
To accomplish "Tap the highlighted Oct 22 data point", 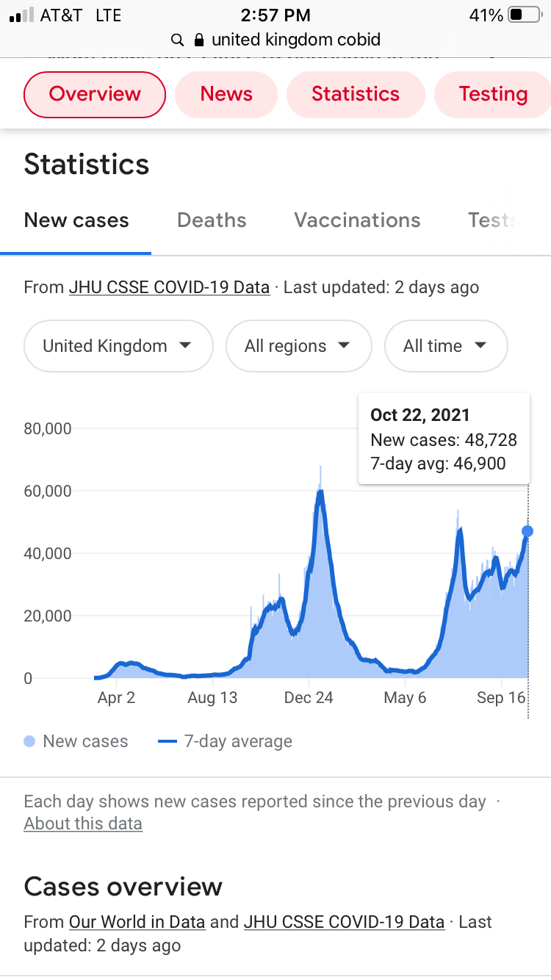I will 527,531.
